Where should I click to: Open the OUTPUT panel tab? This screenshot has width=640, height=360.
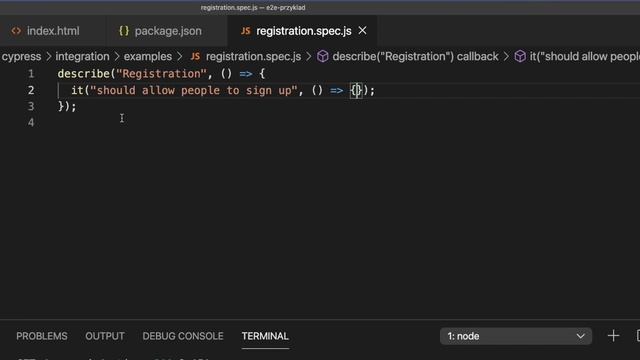point(105,336)
